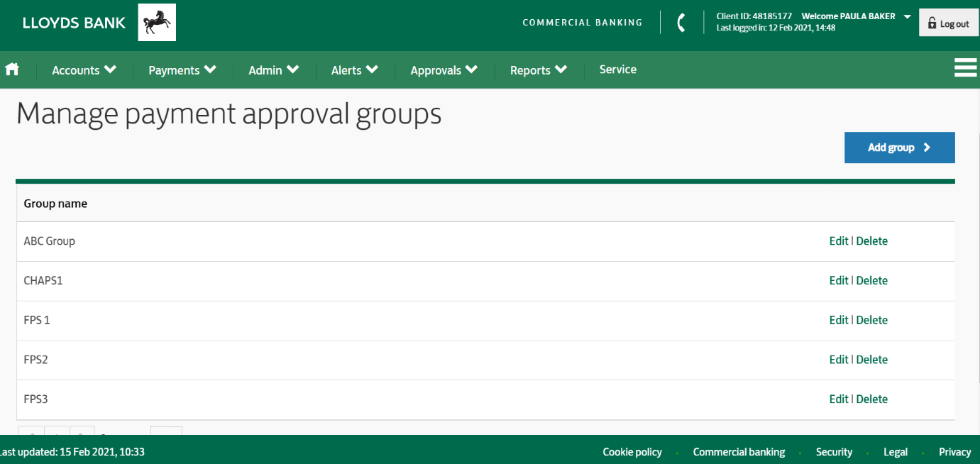980x464 pixels.
Task: Go to the home icon
Action: [x=12, y=70]
